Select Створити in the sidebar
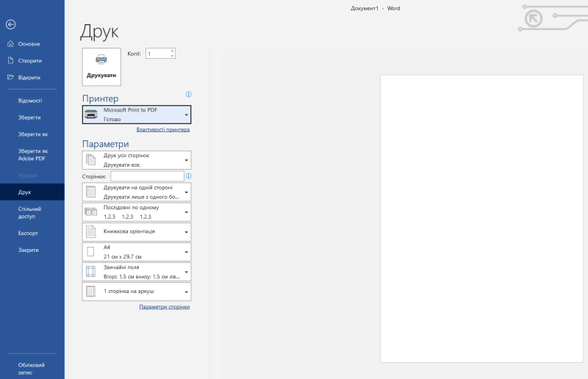Image resolution: width=588 pixels, height=379 pixels. click(x=29, y=61)
